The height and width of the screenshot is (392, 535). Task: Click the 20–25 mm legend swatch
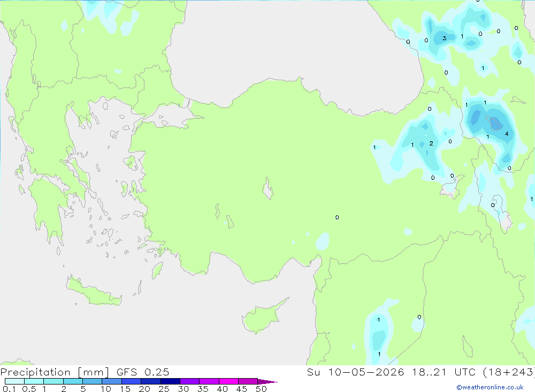150,381
